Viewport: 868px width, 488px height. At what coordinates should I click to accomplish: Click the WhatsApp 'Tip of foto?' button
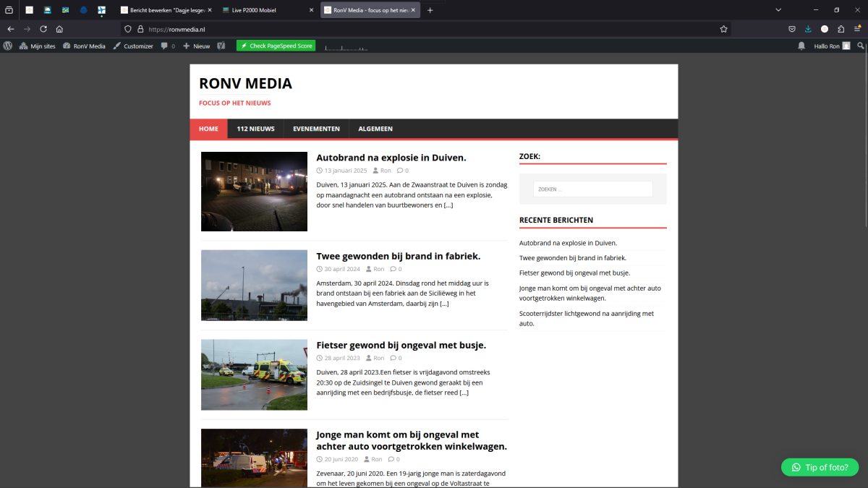pyautogui.click(x=820, y=467)
